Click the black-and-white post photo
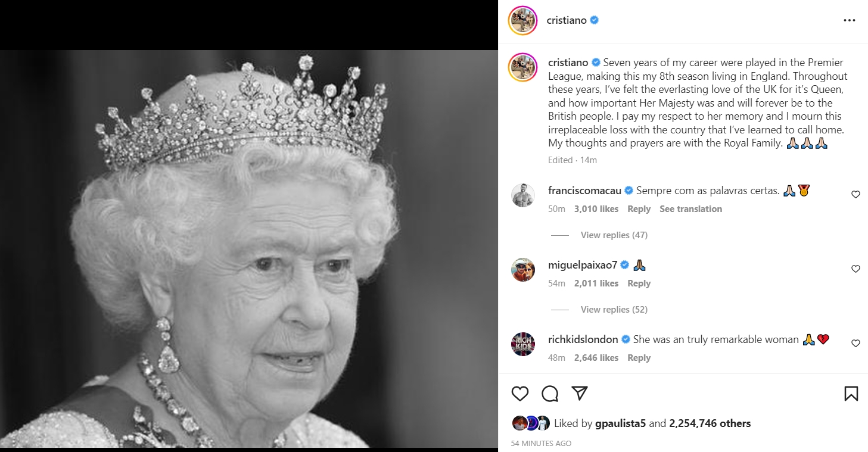The height and width of the screenshot is (452, 868). tap(249, 249)
